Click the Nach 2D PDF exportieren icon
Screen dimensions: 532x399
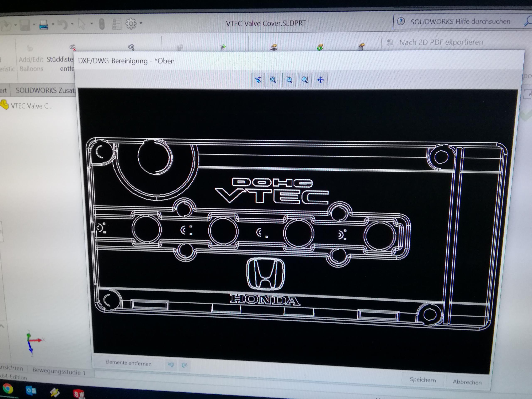tap(390, 43)
